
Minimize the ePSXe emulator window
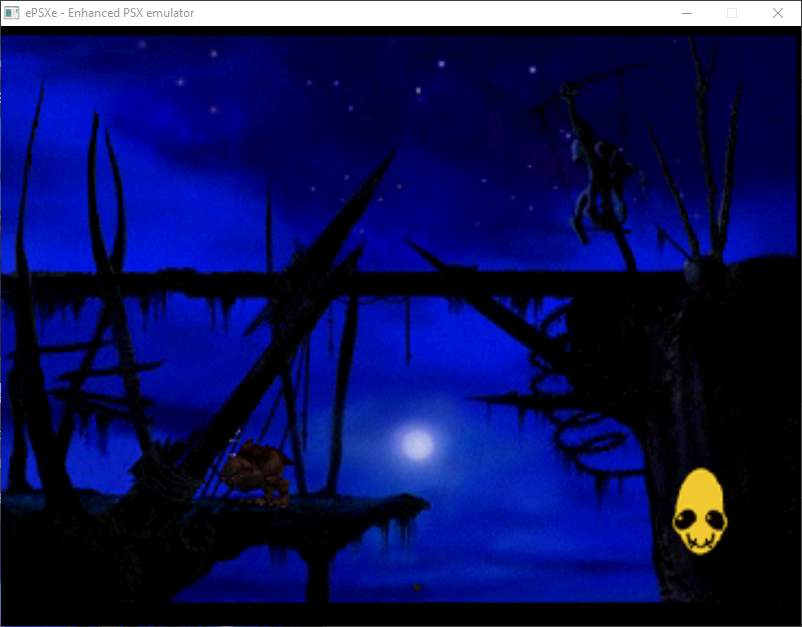(686, 13)
